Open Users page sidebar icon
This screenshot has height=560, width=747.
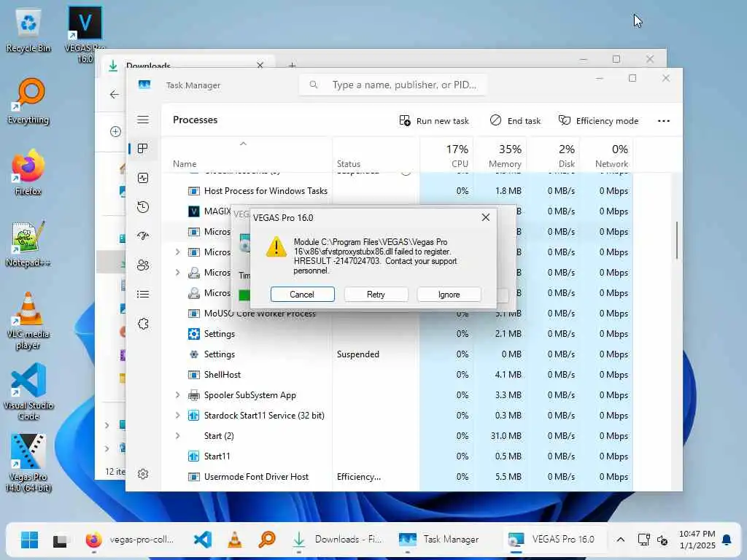(143, 265)
